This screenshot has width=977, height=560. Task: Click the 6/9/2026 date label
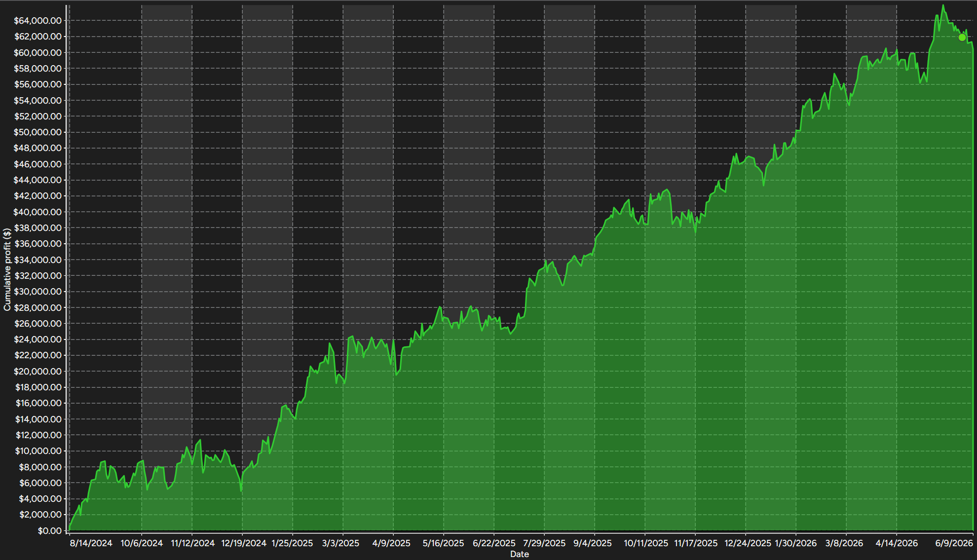[954, 543]
